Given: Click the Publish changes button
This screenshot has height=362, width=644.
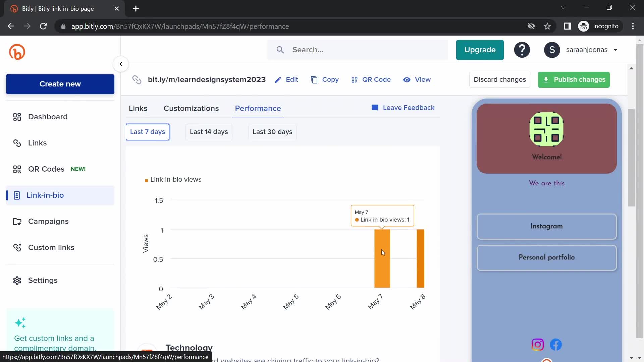Looking at the screenshot, I should 574,79.
